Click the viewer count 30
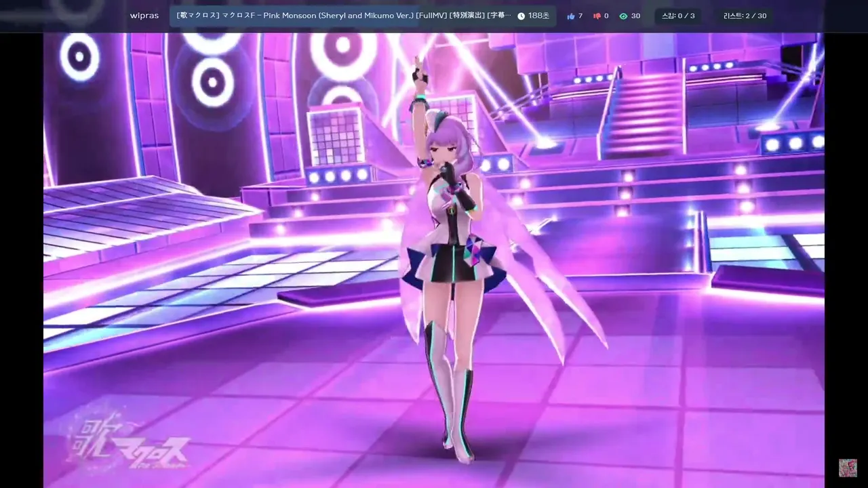Image resolution: width=868 pixels, height=488 pixels. [635, 16]
